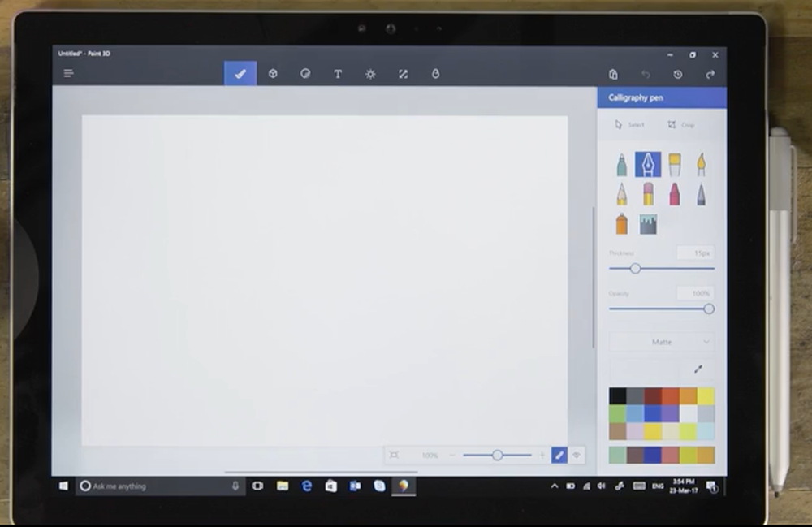The height and width of the screenshot is (527, 812).
Task: Open the Effects panel
Action: (x=370, y=74)
